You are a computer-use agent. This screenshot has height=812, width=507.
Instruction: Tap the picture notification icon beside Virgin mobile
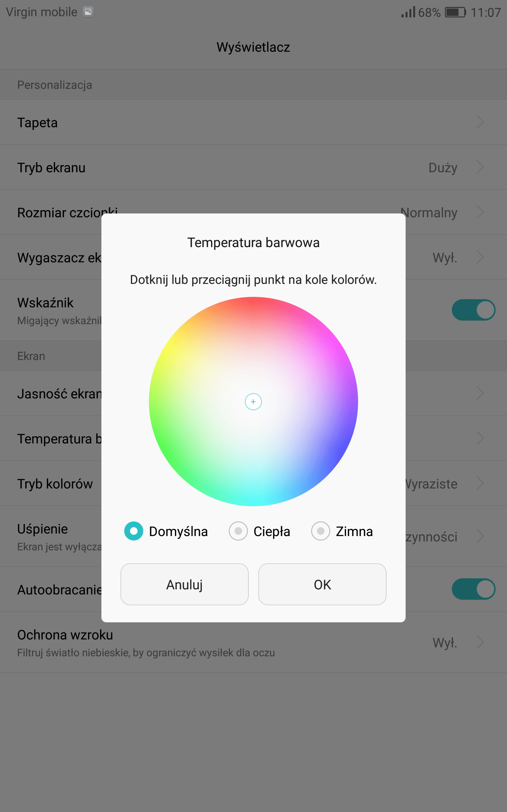pos(88,12)
